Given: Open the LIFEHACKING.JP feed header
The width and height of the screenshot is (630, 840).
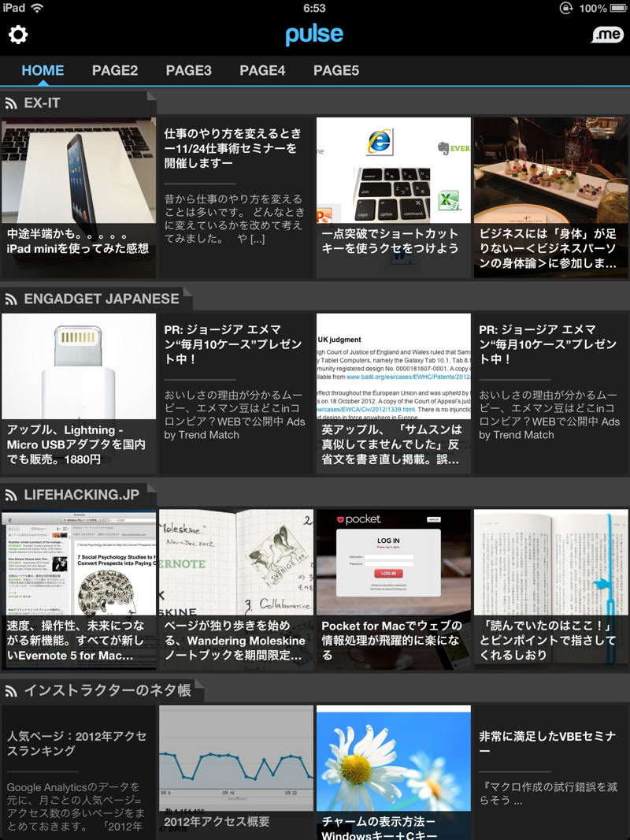Looking at the screenshot, I should click(x=78, y=494).
